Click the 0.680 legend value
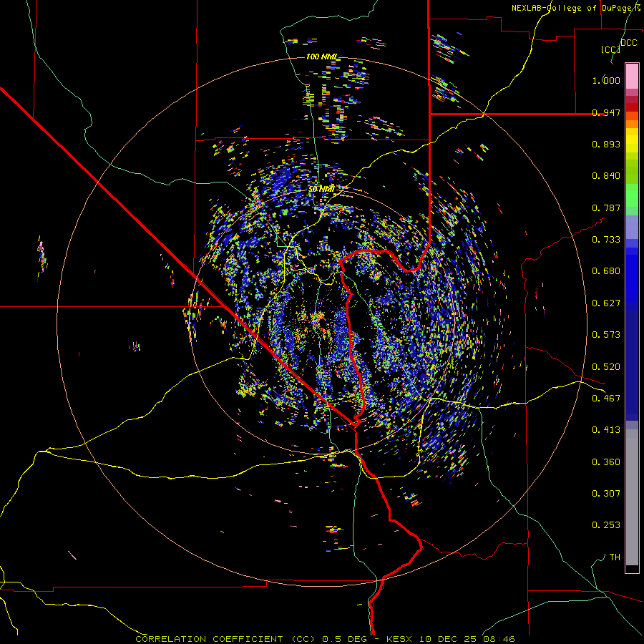 click(606, 271)
